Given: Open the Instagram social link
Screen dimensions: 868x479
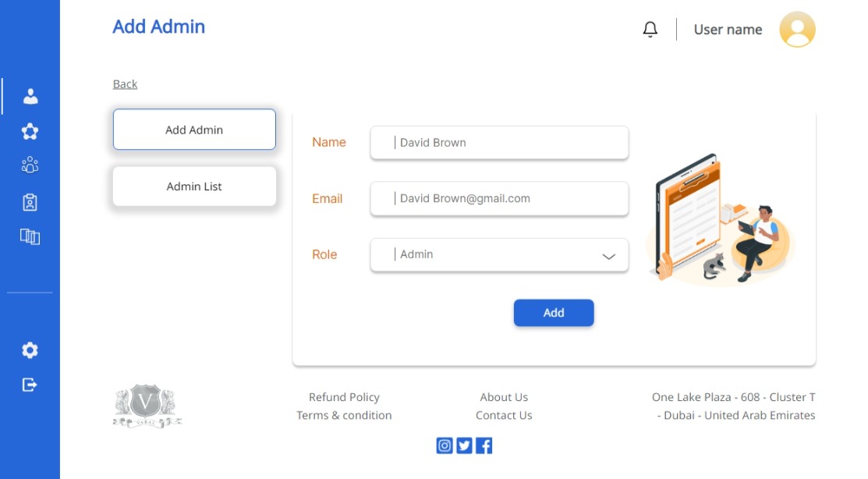Looking at the screenshot, I should [x=445, y=445].
